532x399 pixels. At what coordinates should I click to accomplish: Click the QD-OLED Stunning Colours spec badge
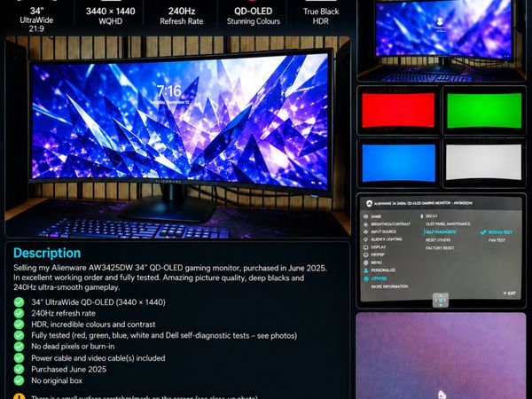pos(254,16)
